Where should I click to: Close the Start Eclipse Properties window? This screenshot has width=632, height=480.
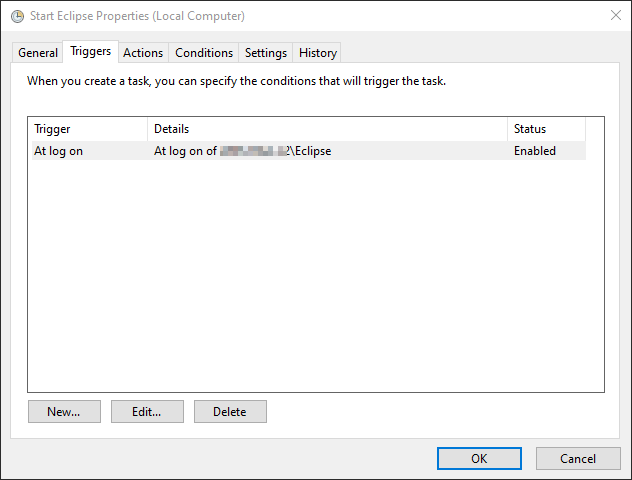click(x=615, y=15)
